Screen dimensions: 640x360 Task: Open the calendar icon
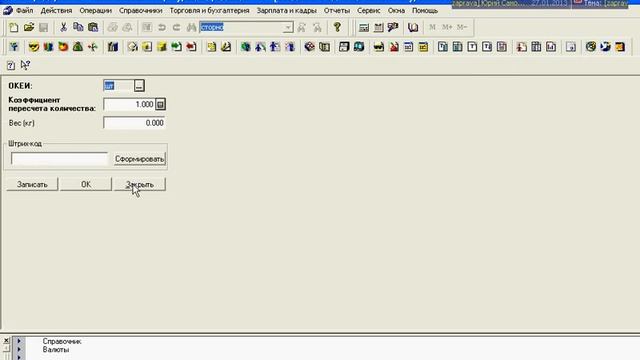(378, 27)
